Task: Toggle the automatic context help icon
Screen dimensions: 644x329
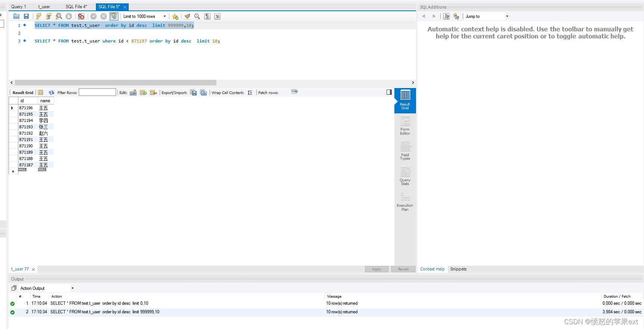Action: pos(456,16)
